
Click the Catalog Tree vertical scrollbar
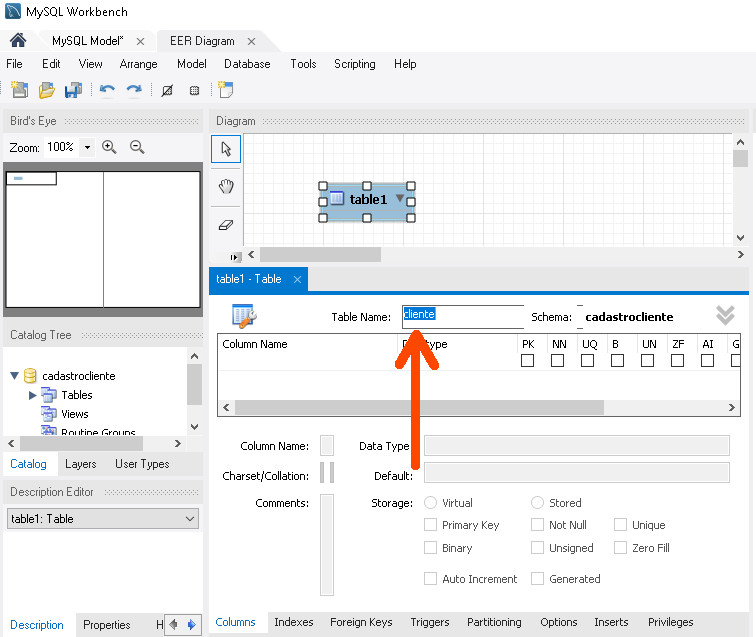coord(194,384)
